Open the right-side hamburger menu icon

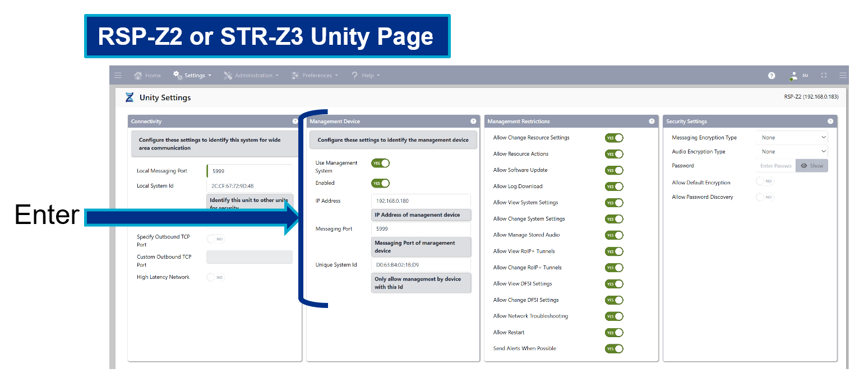(843, 75)
